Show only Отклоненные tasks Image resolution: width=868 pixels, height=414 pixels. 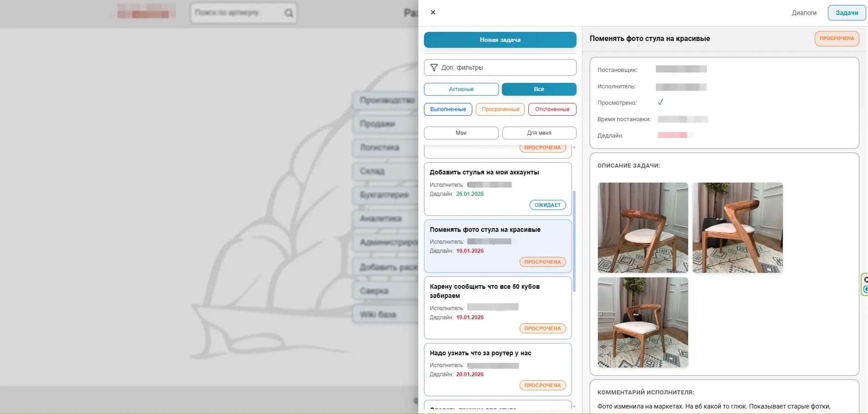552,109
